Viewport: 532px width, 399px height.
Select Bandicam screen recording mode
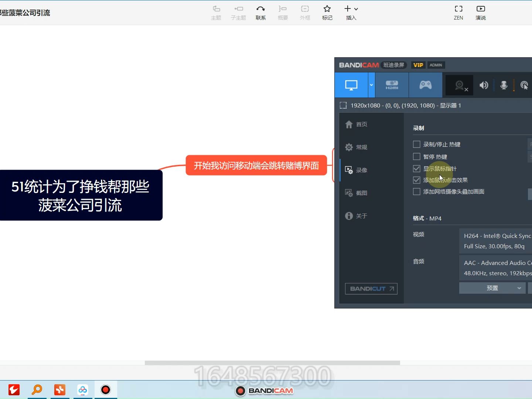point(351,85)
